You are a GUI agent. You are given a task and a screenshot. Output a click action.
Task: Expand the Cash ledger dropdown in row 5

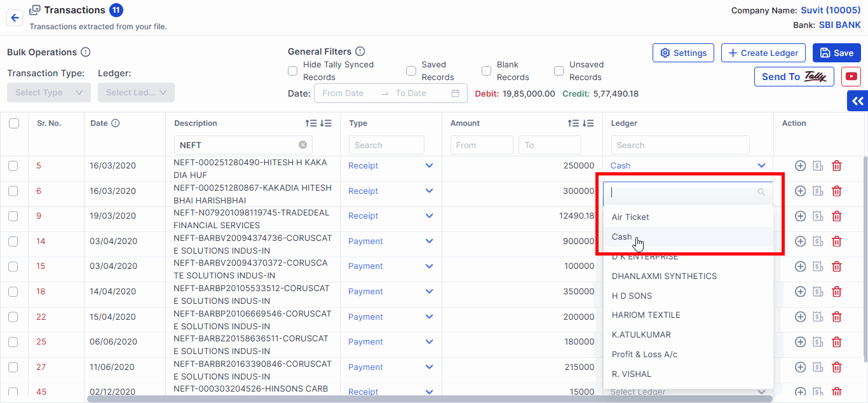761,166
